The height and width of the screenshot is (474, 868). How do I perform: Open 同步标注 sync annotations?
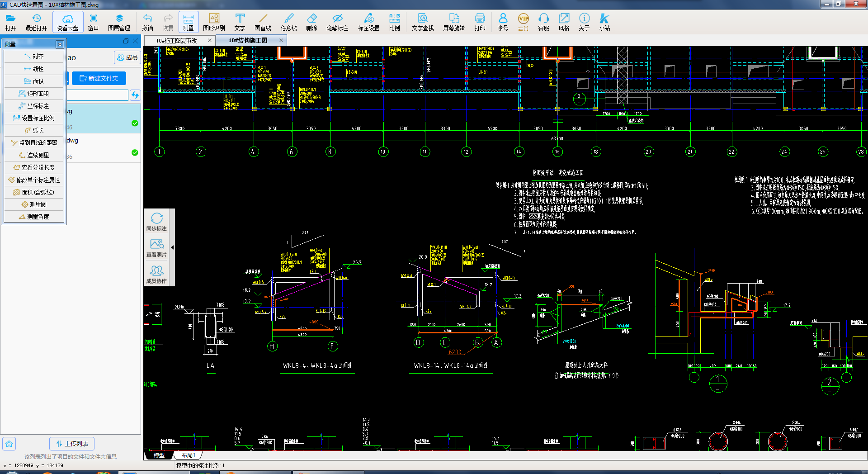[156, 222]
